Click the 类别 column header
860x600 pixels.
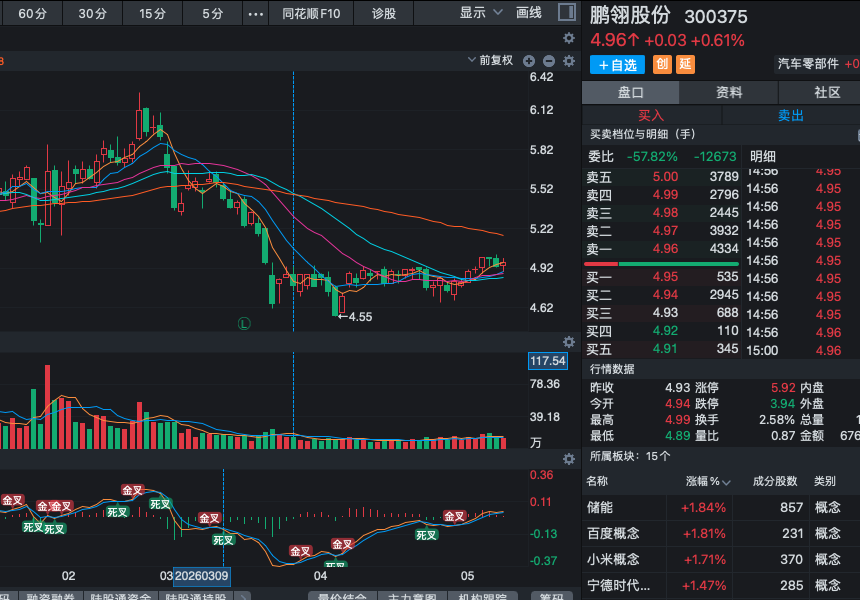click(824, 482)
